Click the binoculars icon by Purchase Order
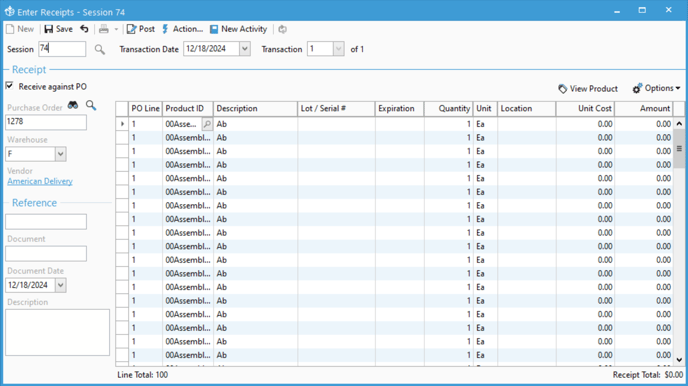688x386 pixels. coord(73,105)
